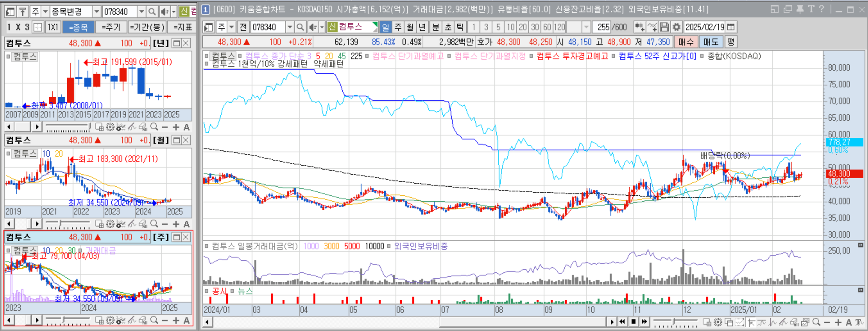The width and height of the screenshot is (868, 331).
Task: Switch main chart to minute 분 period
Action: click(x=435, y=27)
